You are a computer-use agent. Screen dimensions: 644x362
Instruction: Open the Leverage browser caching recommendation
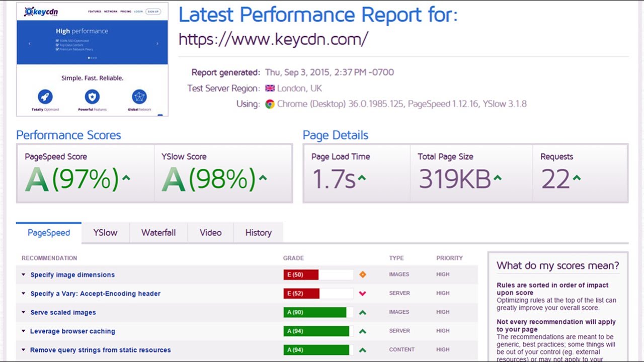tap(72, 331)
